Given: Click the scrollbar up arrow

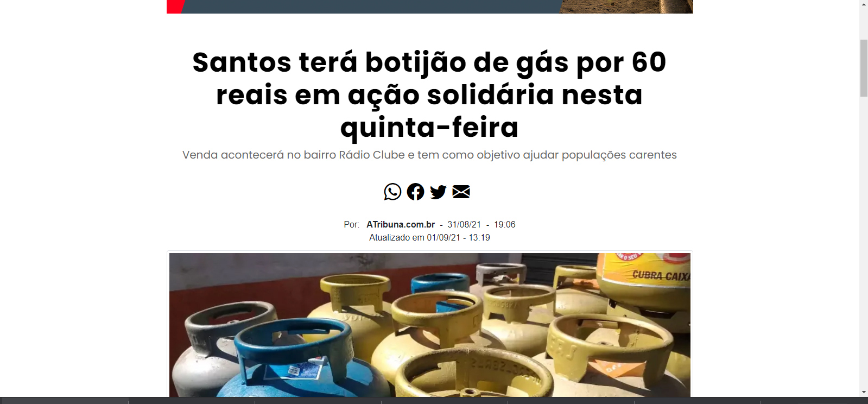Looking at the screenshot, I should pos(864,4).
